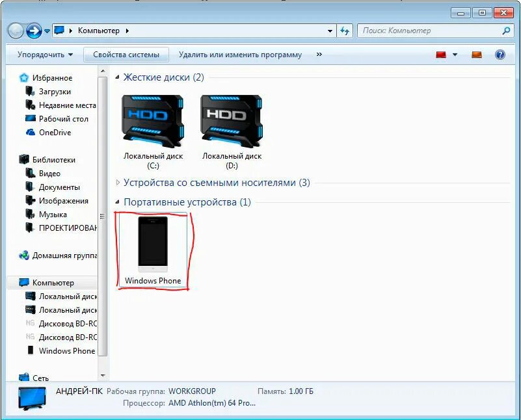Viewport: 521px width, 420px height.
Task: Click the WORKGROUP value in details pane
Action: tap(192, 391)
